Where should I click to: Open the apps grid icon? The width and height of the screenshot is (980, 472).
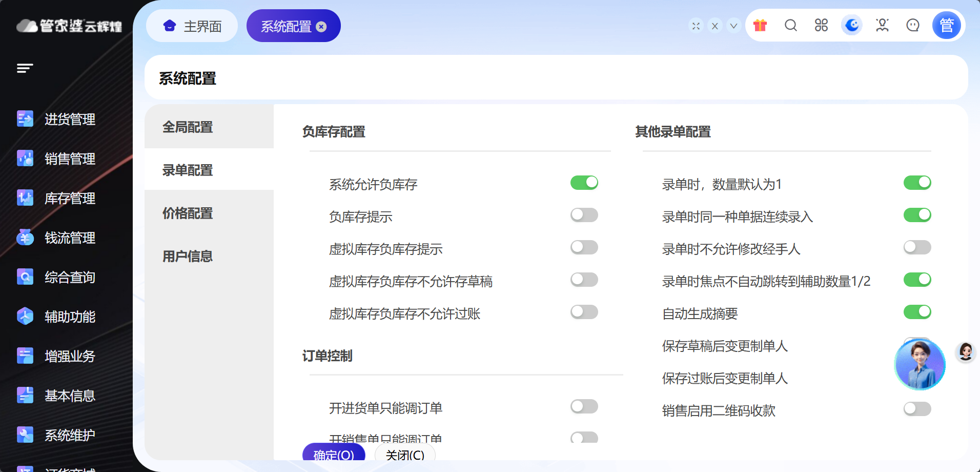click(821, 25)
